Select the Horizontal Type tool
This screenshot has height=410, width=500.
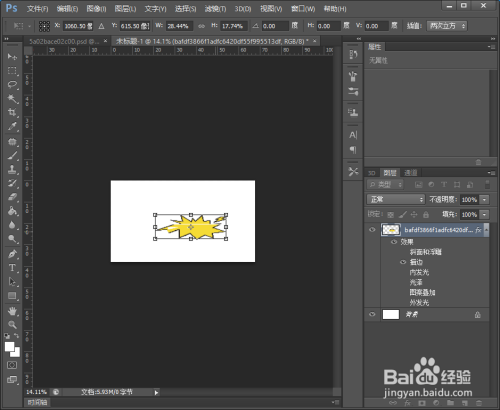click(x=12, y=268)
